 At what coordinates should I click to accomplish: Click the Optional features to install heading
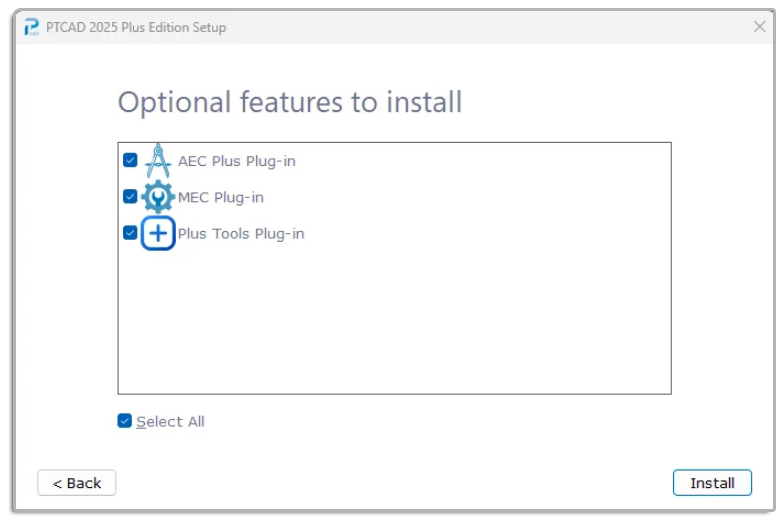tap(290, 102)
